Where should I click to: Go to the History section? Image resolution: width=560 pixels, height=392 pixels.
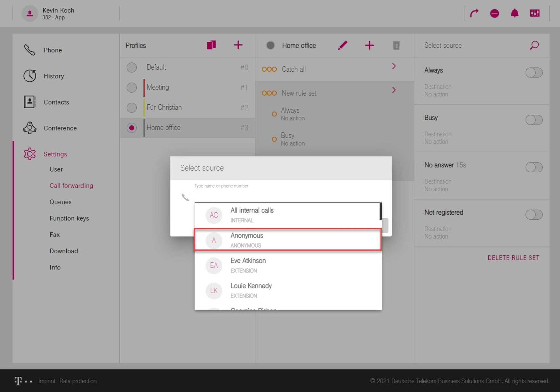[x=53, y=76]
